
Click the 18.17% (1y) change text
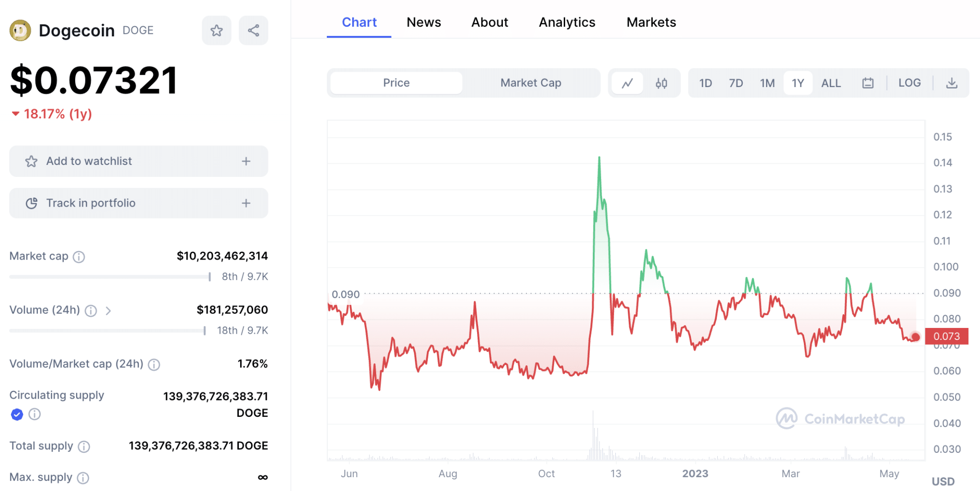click(x=57, y=114)
